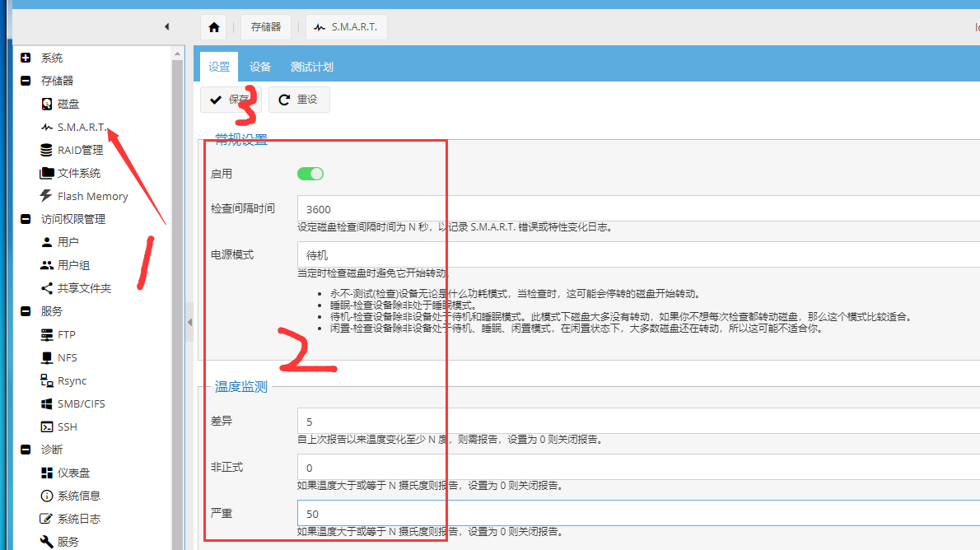Click the 温度监测 section heading

pos(241,386)
